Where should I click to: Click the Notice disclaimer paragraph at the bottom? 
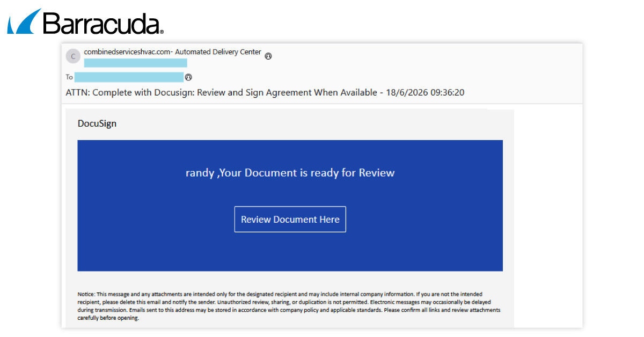[289, 306]
